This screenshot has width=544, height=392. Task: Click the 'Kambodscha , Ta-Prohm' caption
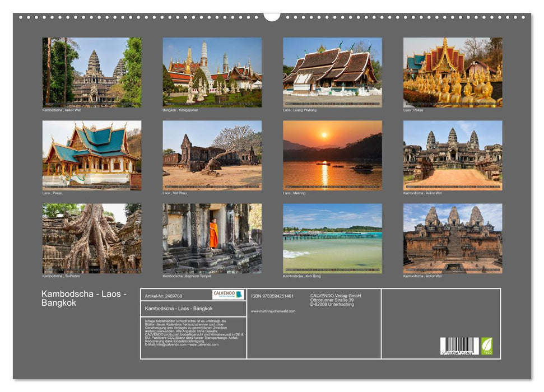[x=61, y=276]
